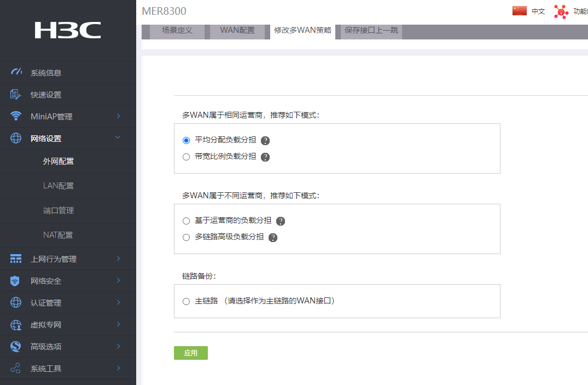
Task: Select 多链路高级负载分担 radio button
Action: tap(186, 237)
